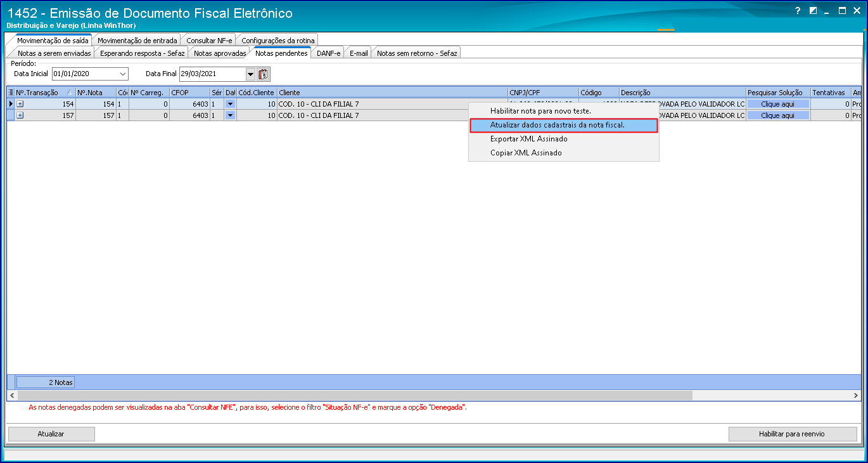Click the calendar icon beside Data Final
This screenshot has height=463, width=868.
[264, 74]
